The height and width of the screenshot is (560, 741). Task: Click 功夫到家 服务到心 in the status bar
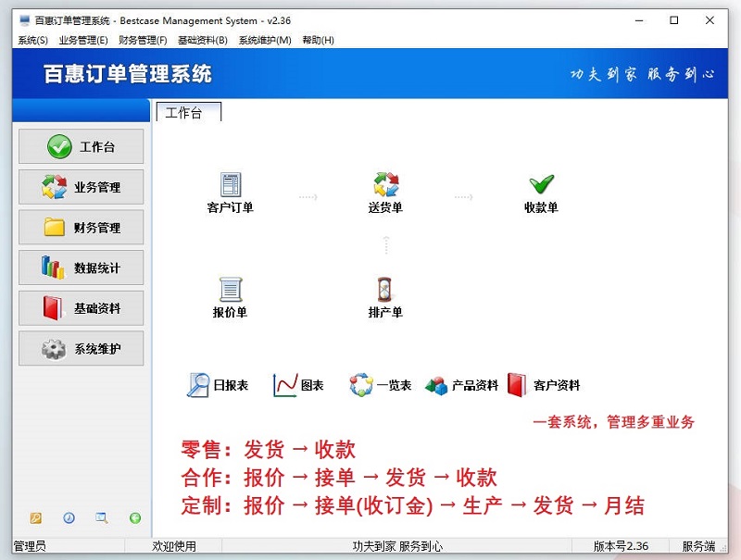pos(397,546)
